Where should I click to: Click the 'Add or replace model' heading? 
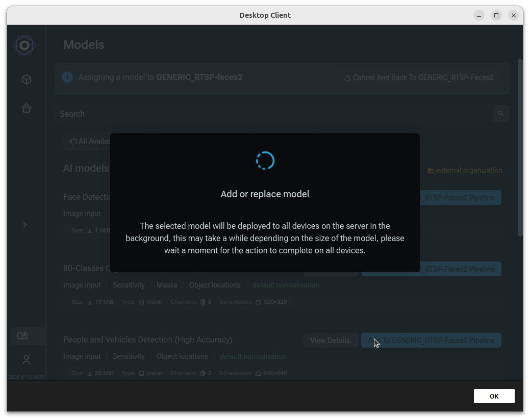pos(265,194)
